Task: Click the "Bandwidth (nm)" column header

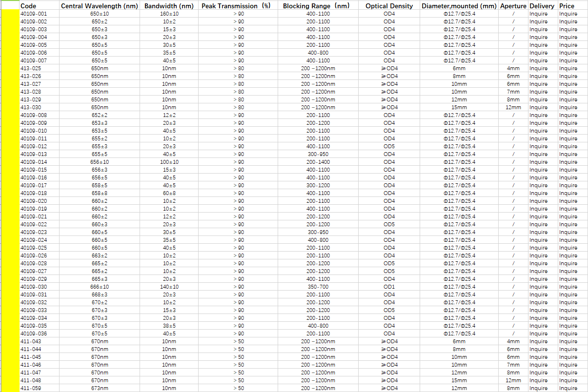Action: click(x=169, y=6)
